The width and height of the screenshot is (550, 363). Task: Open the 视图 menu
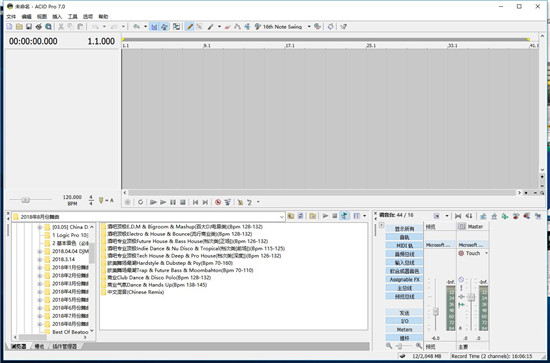coord(42,16)
